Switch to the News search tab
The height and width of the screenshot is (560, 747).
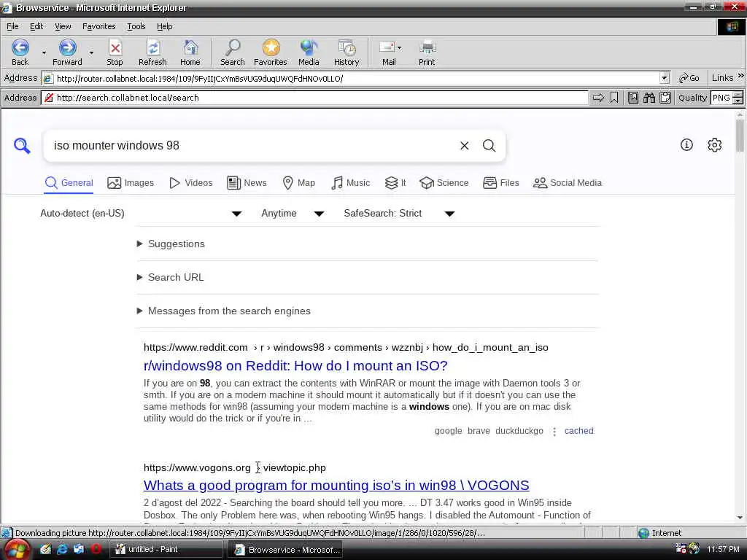(x=247, y=183)
